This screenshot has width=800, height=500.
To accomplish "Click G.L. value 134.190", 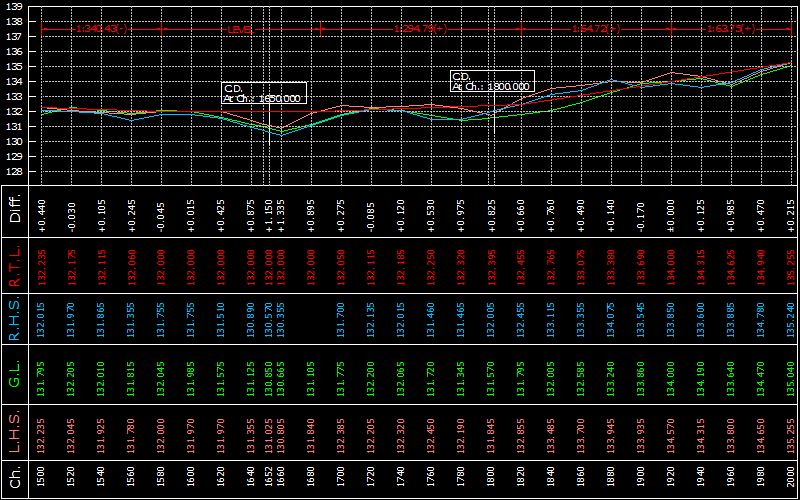I will click(x=701, y=379).
